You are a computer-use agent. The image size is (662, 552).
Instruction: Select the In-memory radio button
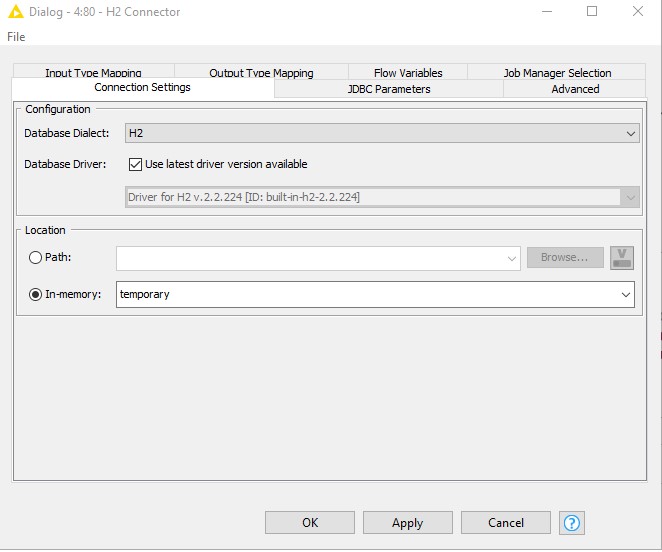[x=36, y=294]
